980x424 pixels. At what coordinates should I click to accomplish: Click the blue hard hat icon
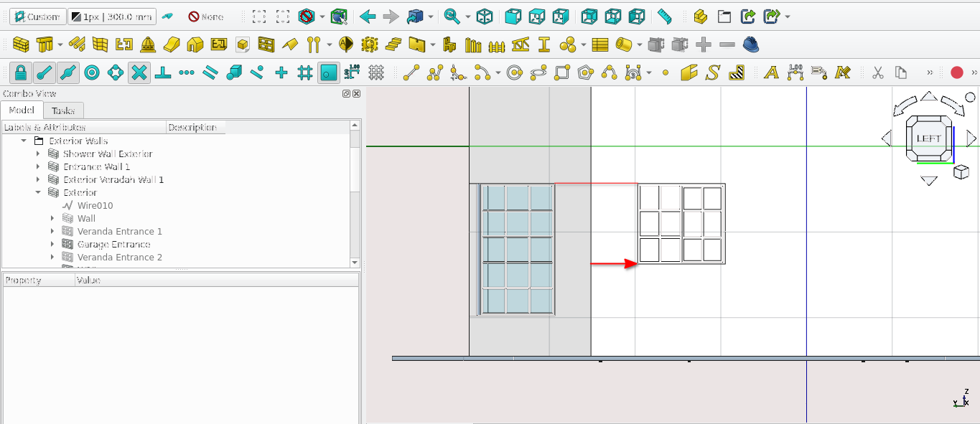pos(751,45)
